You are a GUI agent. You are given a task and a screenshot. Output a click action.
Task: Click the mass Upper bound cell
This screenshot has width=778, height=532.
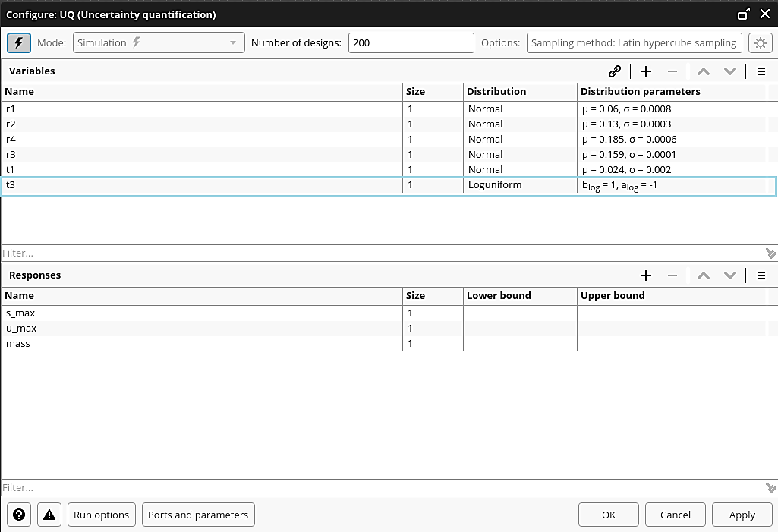[672, 344]
